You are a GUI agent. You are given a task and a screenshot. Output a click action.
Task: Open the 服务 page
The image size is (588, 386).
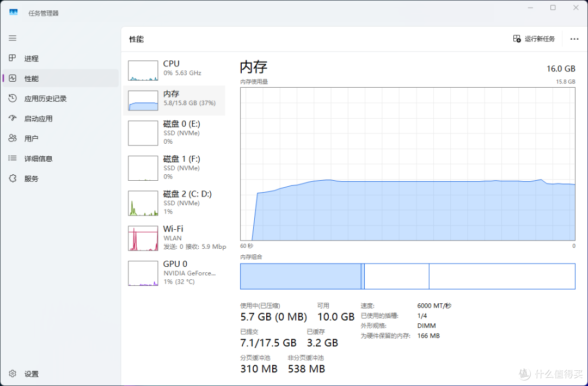pos(60,179)
